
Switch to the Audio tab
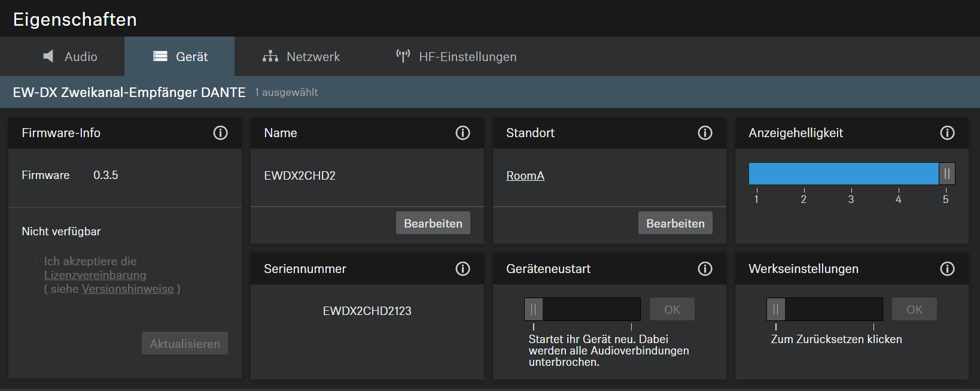point(70,57)
